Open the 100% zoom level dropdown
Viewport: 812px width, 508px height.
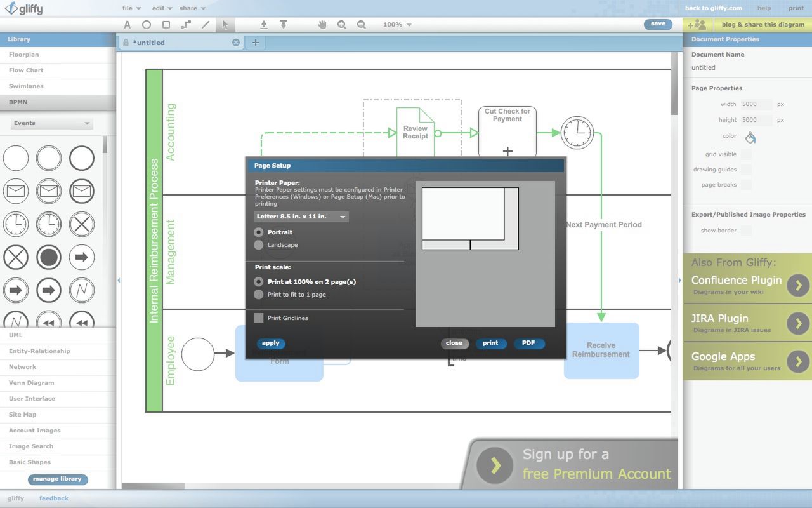pyautogui.click(x=397, y=25)
